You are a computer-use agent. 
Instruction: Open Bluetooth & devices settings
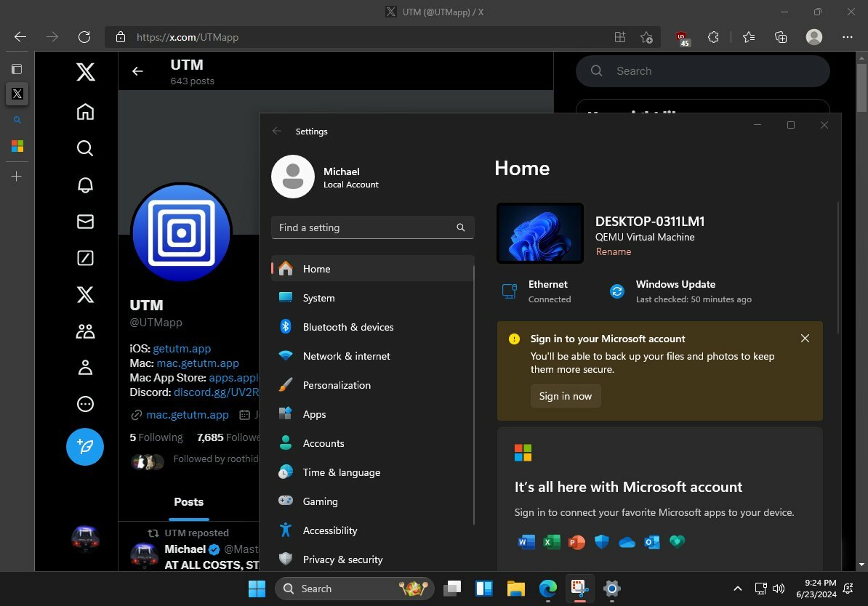tap(372, 327)
